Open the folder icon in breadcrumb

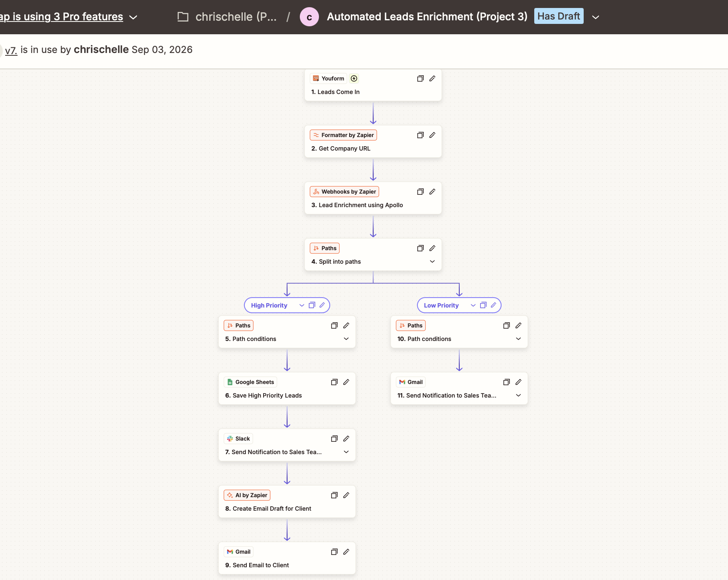point(183,17)
